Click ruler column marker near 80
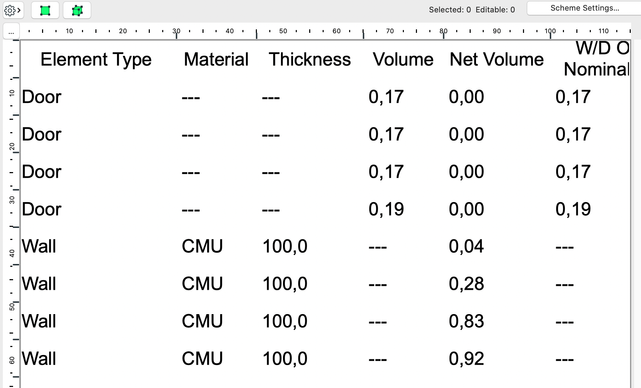This screenshot has height=388, width=641. pyautogui.click(x=444, y=33)
